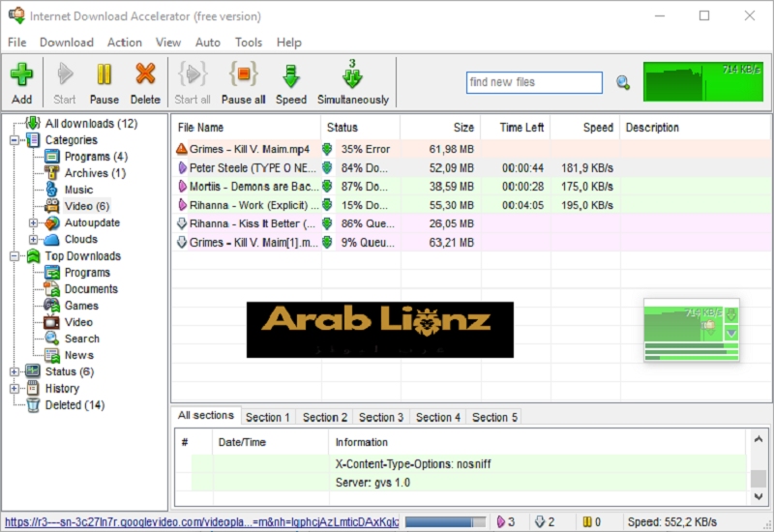Collapse the Categories tree node
The image size is (774, 532).
(x=15, y=140)
